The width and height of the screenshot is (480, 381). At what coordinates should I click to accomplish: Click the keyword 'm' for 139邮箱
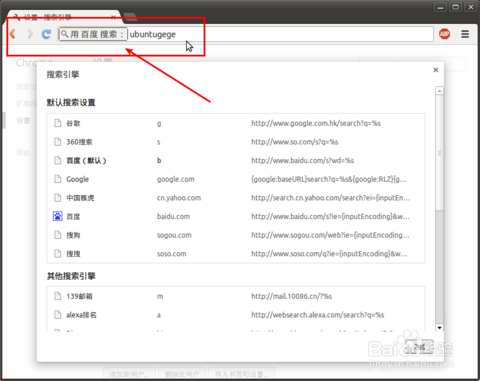pos(160,297)
